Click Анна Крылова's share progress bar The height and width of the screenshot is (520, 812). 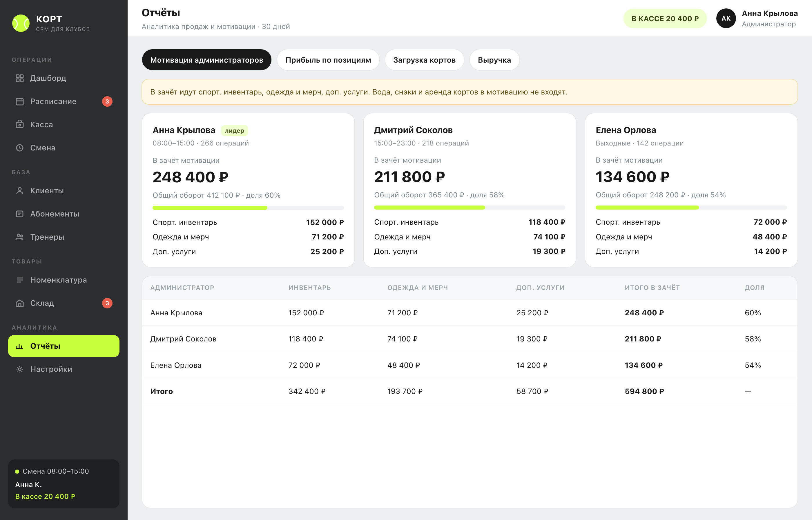point(248,208)
